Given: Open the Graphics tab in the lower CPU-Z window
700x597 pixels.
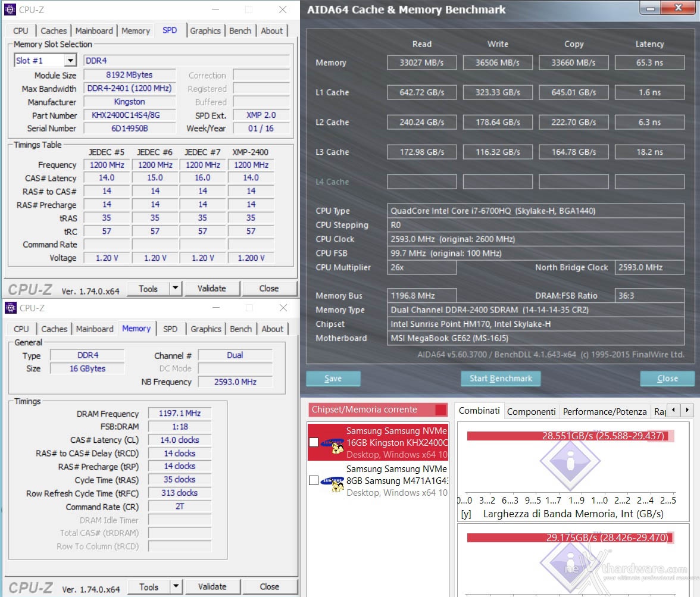Looking at the screenshot, I should tap(206, 329).
